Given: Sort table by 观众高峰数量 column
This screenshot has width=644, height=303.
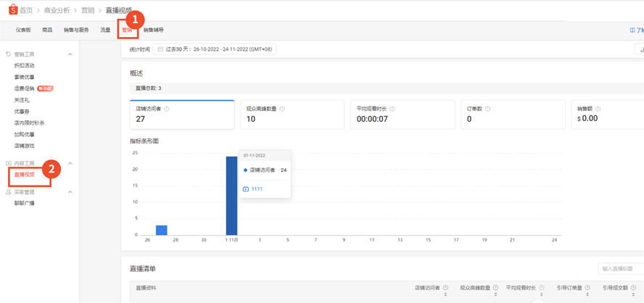Looking at the screenshot, I should [496, 295].
